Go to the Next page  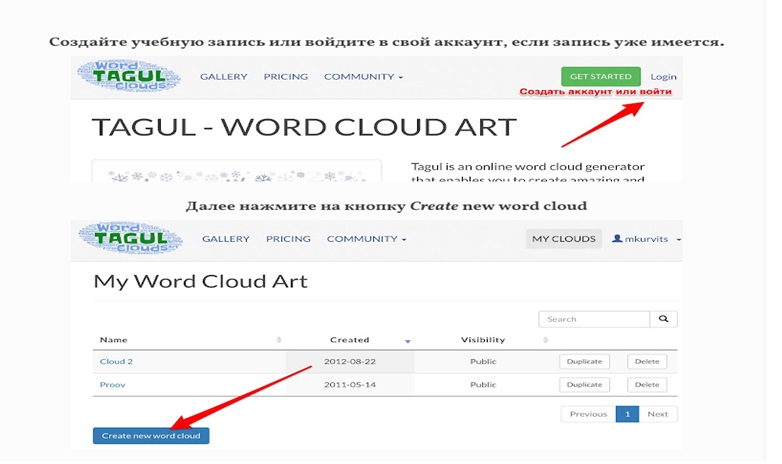[x=658, y=414]
